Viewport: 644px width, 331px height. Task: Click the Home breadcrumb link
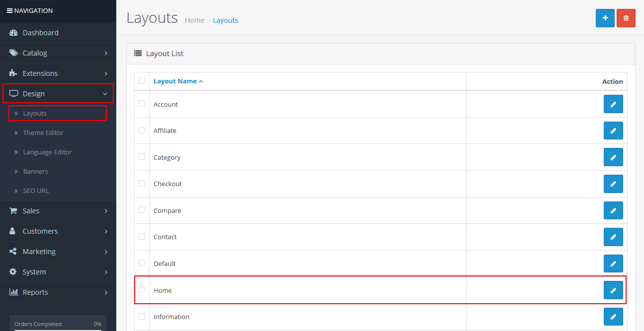click(x=194, y=20)
